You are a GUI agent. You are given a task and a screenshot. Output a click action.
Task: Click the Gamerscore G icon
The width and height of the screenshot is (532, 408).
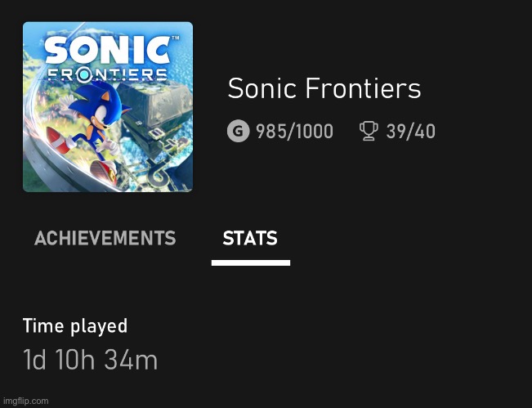tap(238, 131)
